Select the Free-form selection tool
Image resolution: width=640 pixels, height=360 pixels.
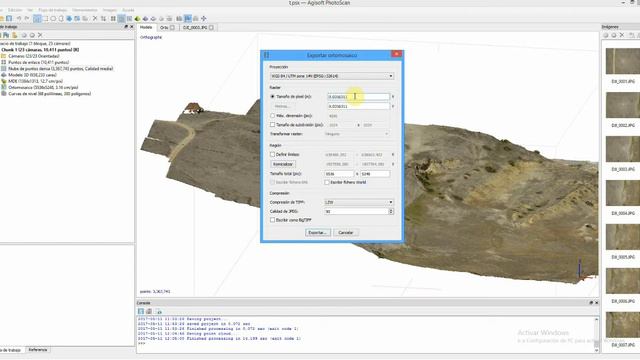tap(61, 18)
